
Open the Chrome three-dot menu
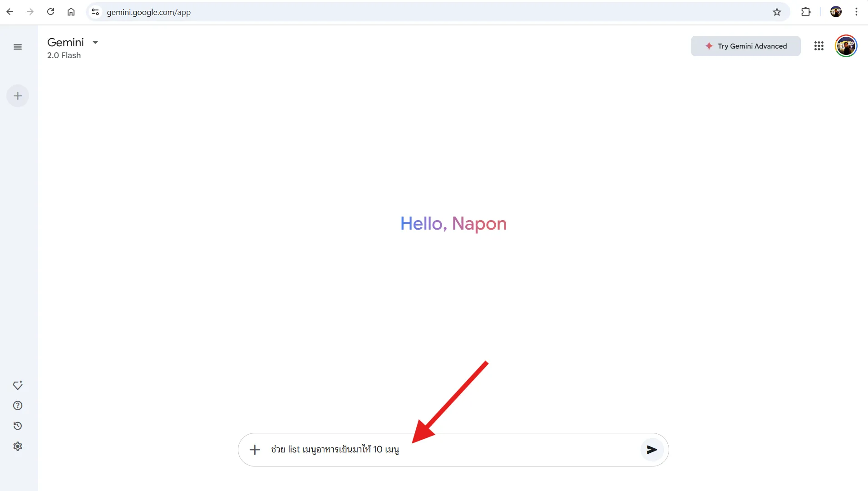pyautogui.click(x=856, y=12)
